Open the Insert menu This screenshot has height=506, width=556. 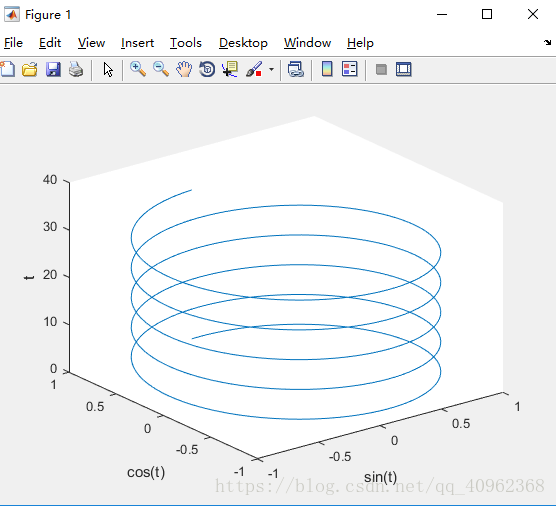click(137, 43)
